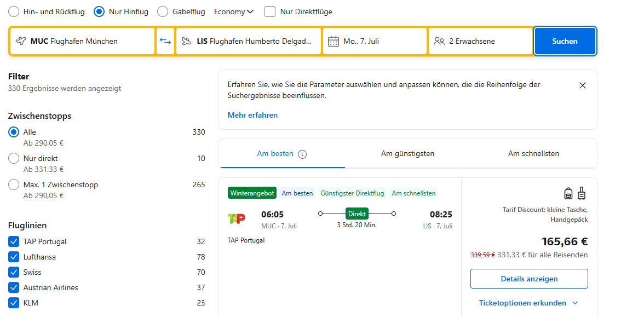Viewport: 644px width, 317px height.
Task: Click the Suchen button
Action: pyautogui.click(x=565, y=41)
